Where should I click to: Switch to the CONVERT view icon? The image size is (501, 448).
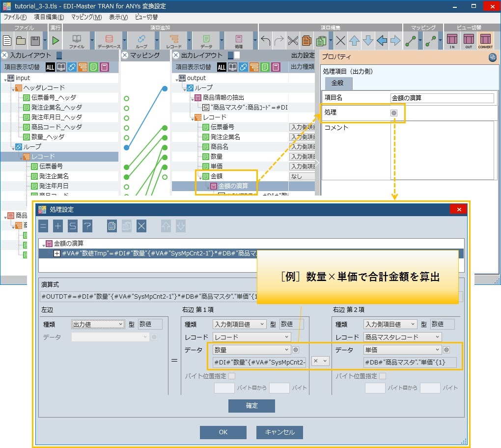coord(485,40)
